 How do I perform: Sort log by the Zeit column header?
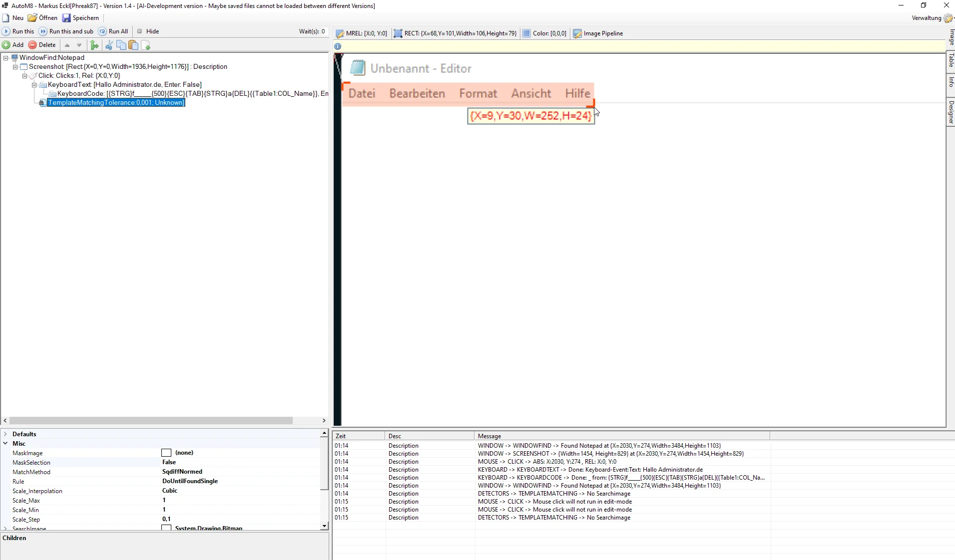[x=359, y=436]
